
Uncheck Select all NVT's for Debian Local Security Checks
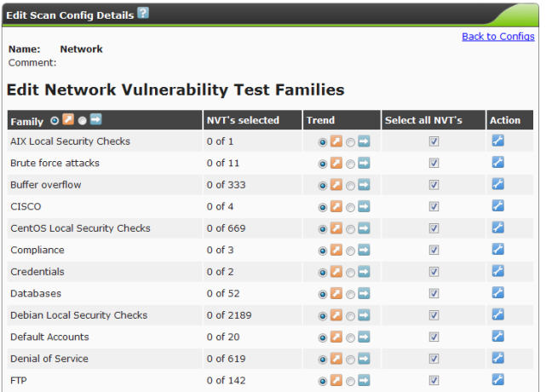(434, 315)
